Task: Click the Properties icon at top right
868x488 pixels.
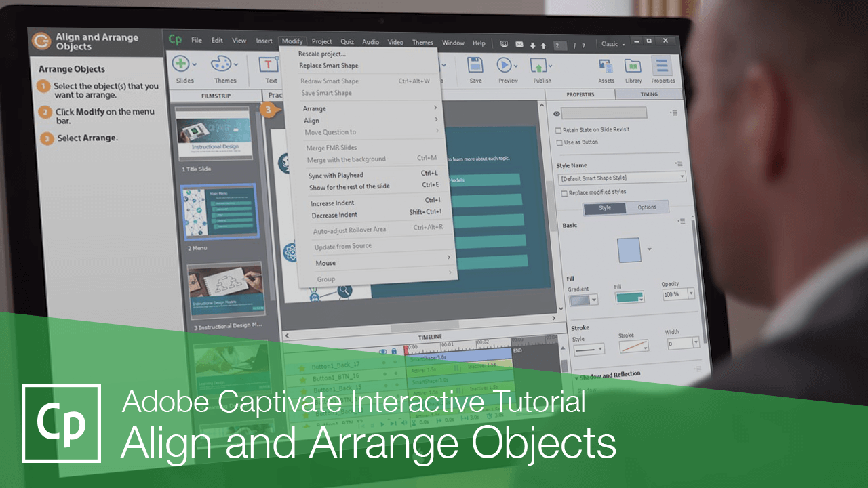Action: [x=663, y=68]
